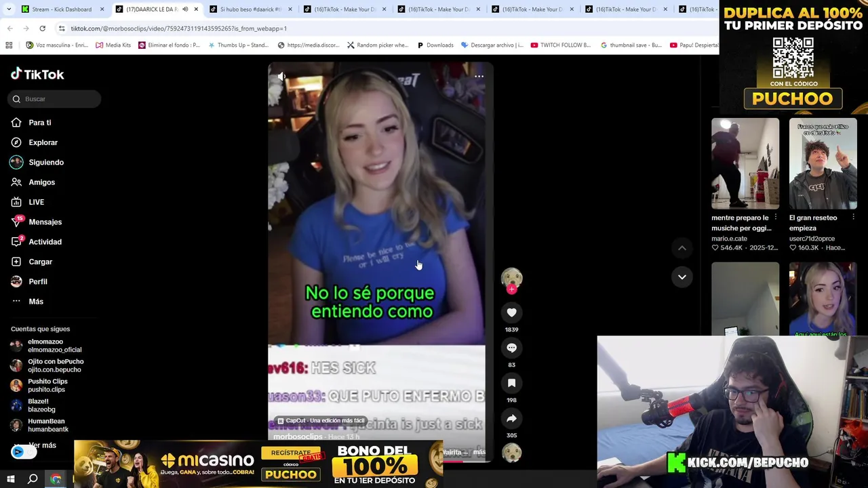This screenshot has height=488, width=868.
Task: Open the TWITCH FOLLOW bookmark
Action: (x=561, y=45)
